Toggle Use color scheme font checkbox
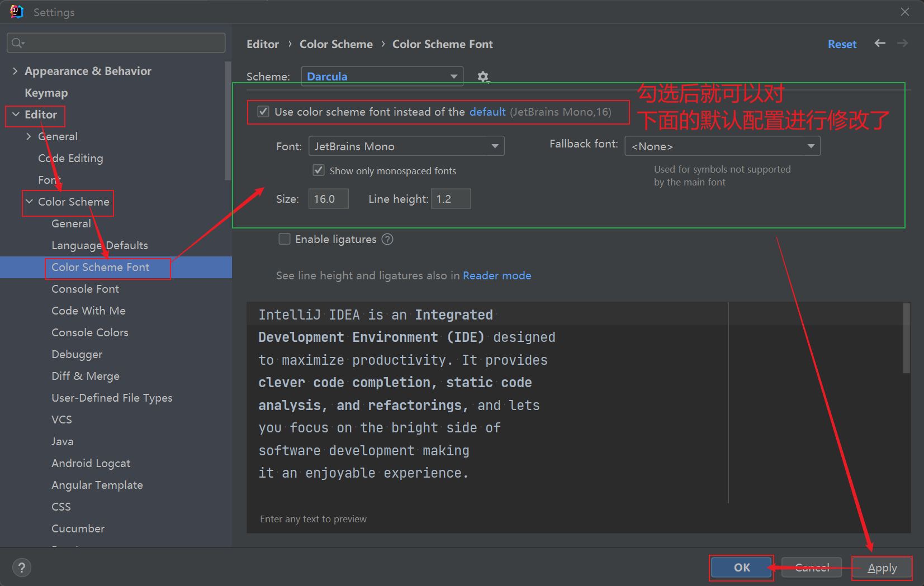The width and height of the screenshot is (924, 586). pos(263,112)
